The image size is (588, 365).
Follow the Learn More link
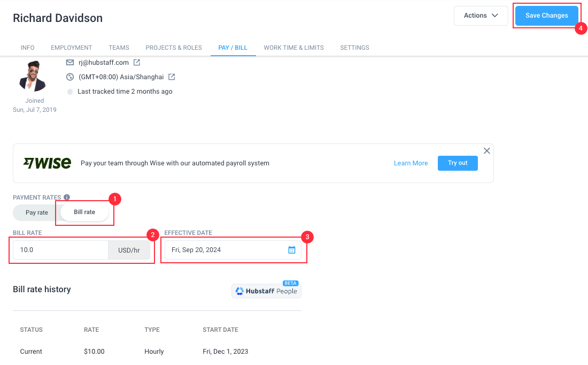[x=411, y=163]
